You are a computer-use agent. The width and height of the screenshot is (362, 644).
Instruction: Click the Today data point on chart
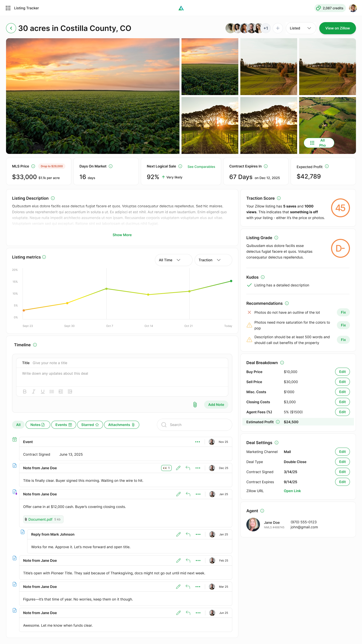click(231, 281)
